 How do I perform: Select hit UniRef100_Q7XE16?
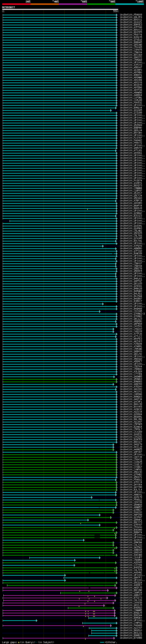(x=131, y=40)
